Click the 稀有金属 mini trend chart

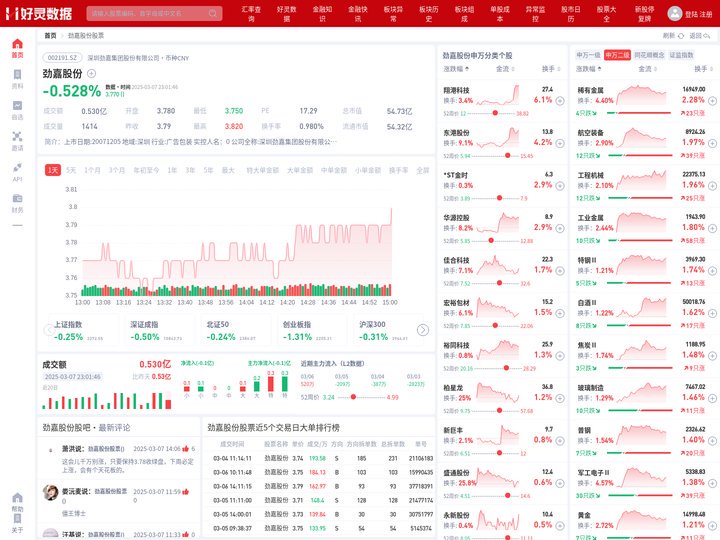[x=641, y=95]
